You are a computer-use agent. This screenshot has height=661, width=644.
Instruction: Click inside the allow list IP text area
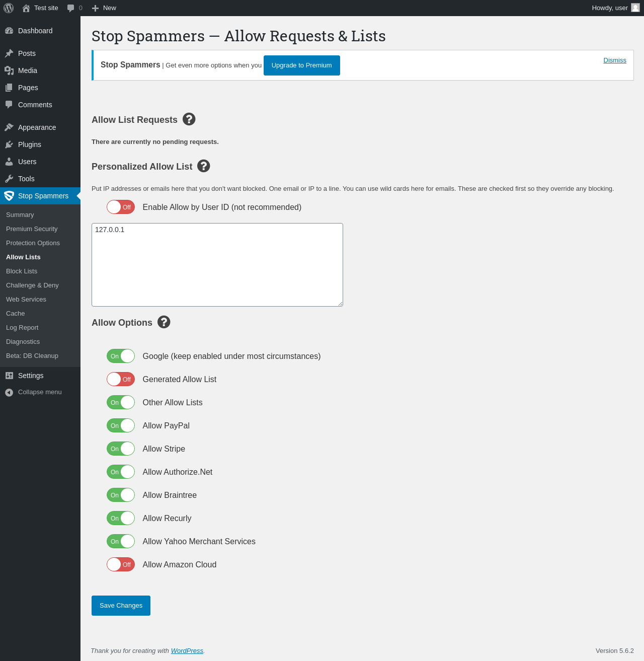tap(217, 265)
